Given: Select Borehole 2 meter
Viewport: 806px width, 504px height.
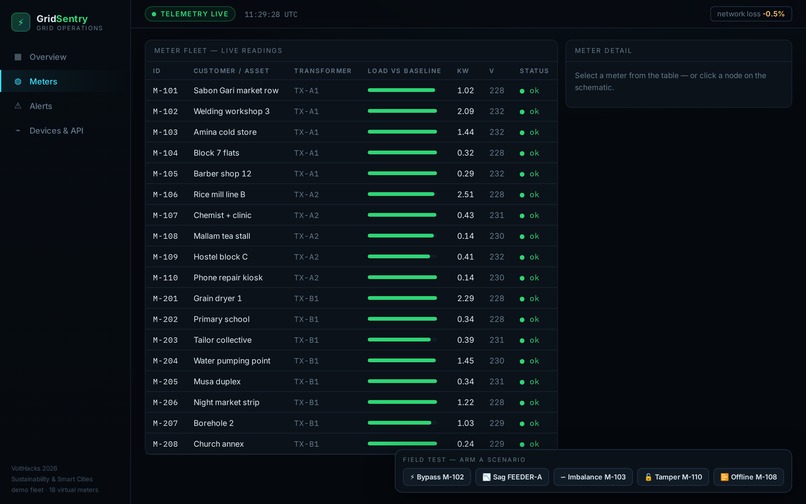Looking at the screenshot, I should pos(351,423).
